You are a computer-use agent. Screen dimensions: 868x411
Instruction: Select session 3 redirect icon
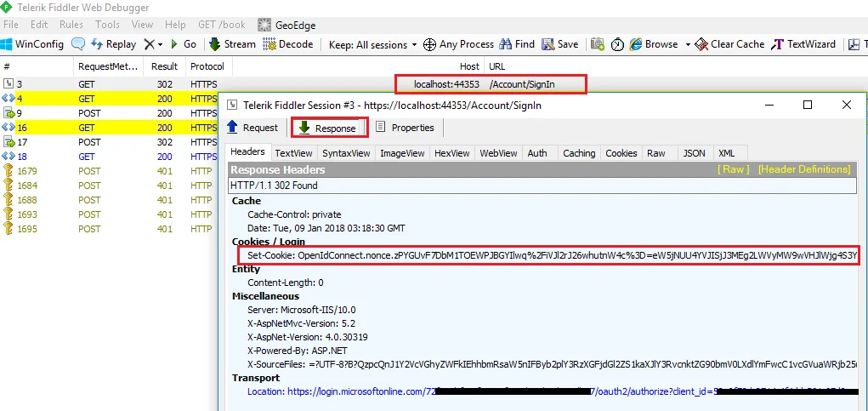click(x=8, y=84)
